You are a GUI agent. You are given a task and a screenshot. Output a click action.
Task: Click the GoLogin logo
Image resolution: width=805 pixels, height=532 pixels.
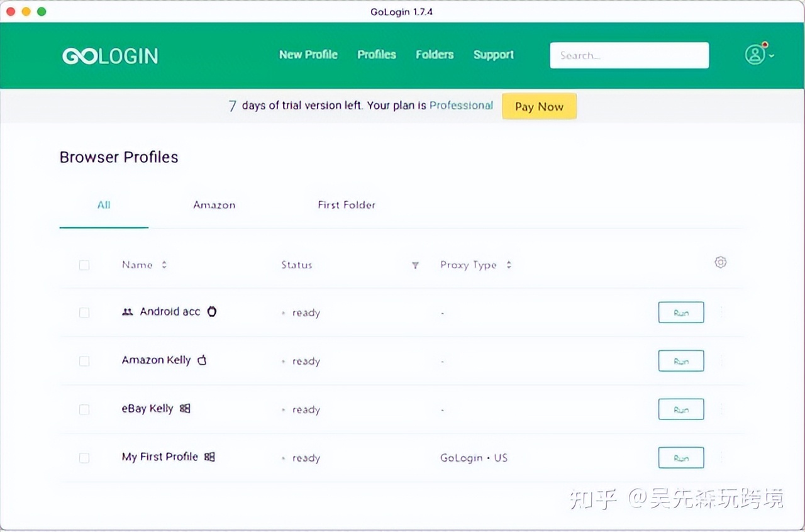tap(110, 56)
